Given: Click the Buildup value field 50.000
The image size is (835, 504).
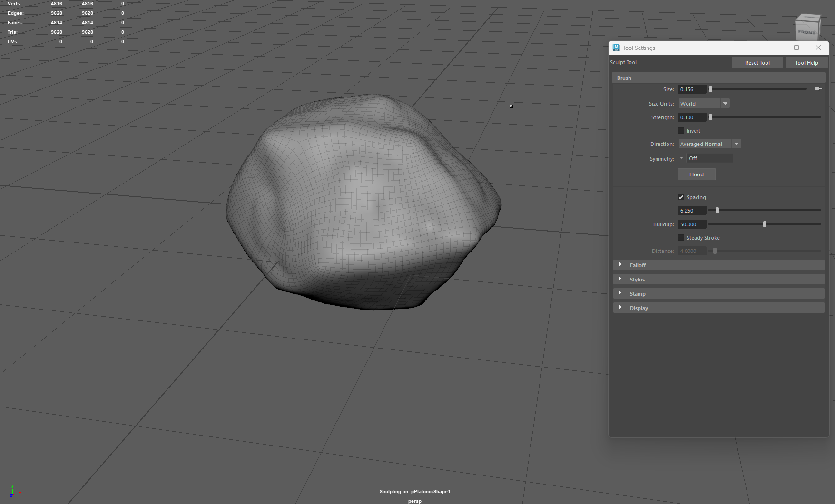Looking at the screenshot, I should point(692,224).
